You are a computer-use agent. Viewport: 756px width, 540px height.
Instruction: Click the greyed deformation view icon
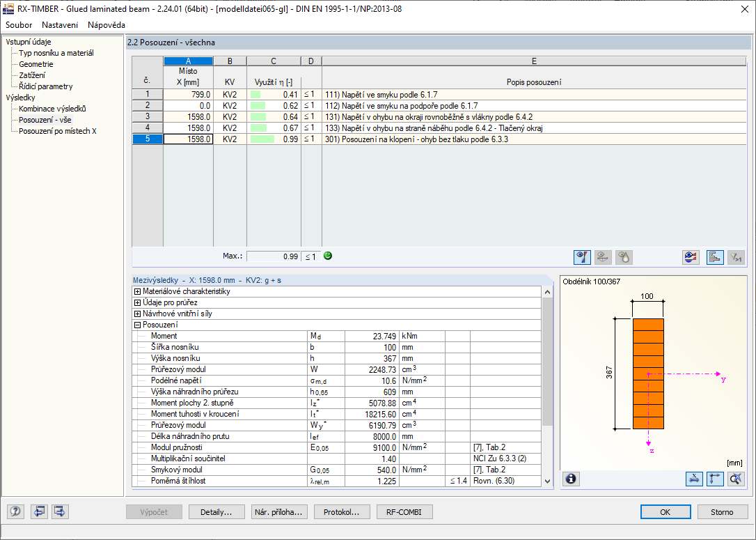click(603, 257)
